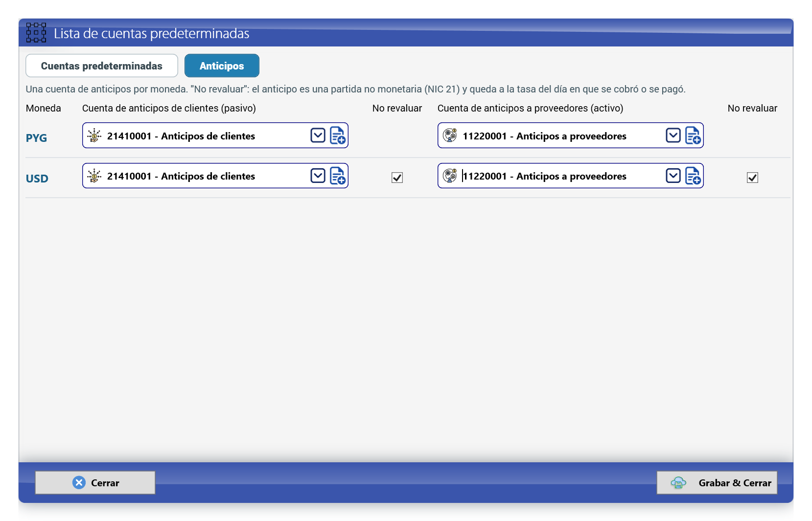Screen dimensions: 812x521
Task: Click the USD supplier advances account icon
Action: 450,176
